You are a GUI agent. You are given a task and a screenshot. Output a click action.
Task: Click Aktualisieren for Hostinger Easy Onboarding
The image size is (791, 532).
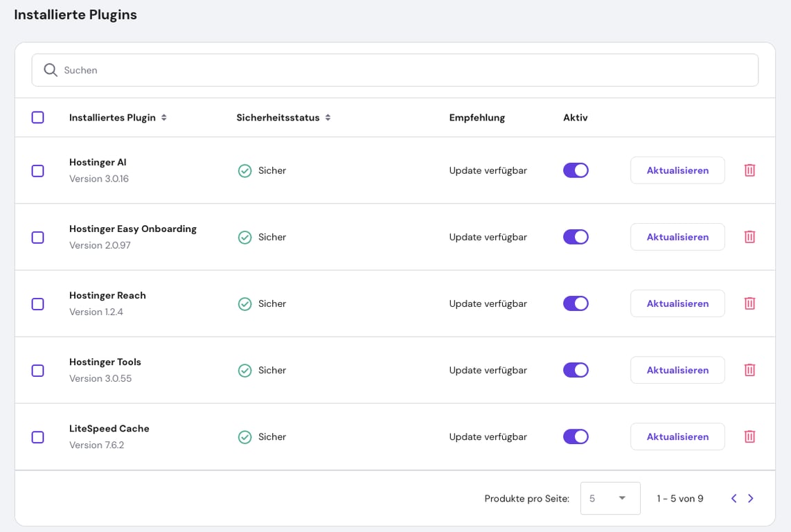677,237
